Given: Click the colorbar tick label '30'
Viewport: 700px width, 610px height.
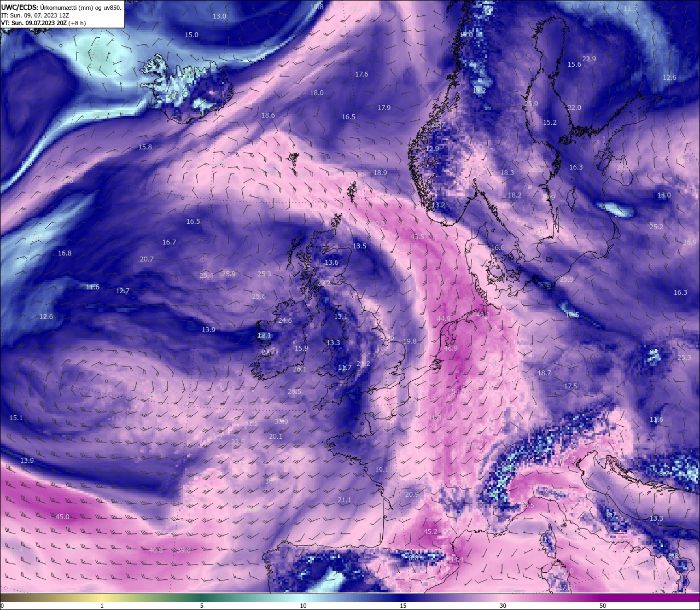Looking at the screenshot, I should (x=503, y=606).
